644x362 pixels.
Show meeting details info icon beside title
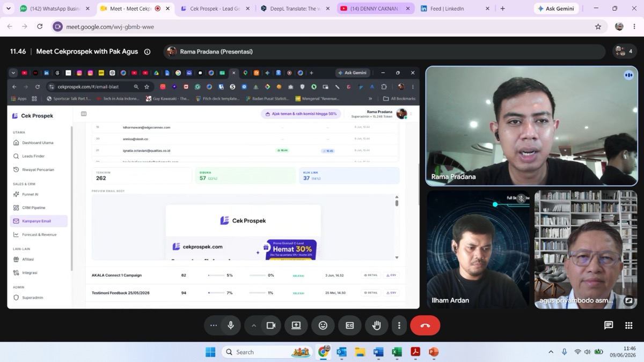[x=147, y=51]
